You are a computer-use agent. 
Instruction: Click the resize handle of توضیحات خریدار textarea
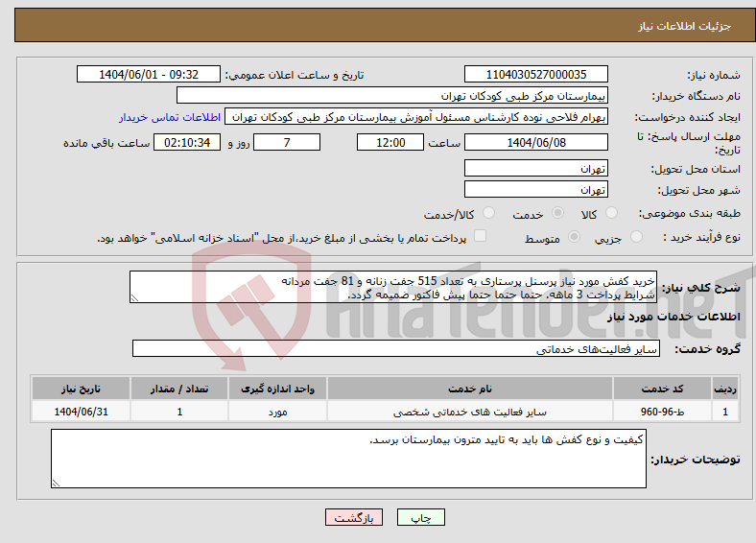point(56,483)
